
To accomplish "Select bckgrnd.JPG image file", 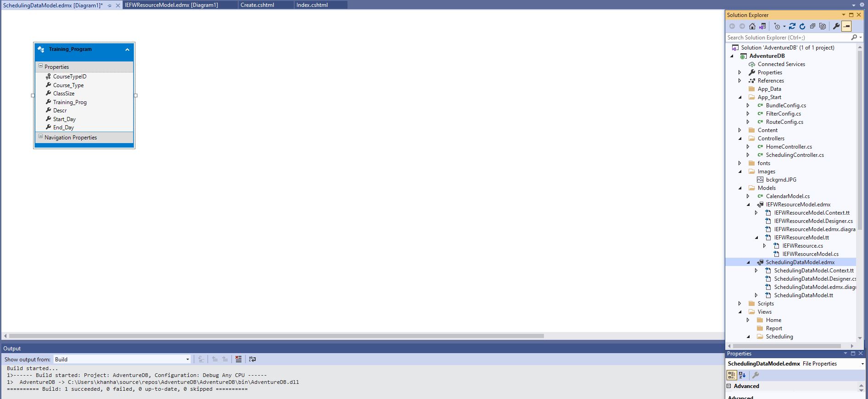I will pyautogui.click(x=781, y=180).
